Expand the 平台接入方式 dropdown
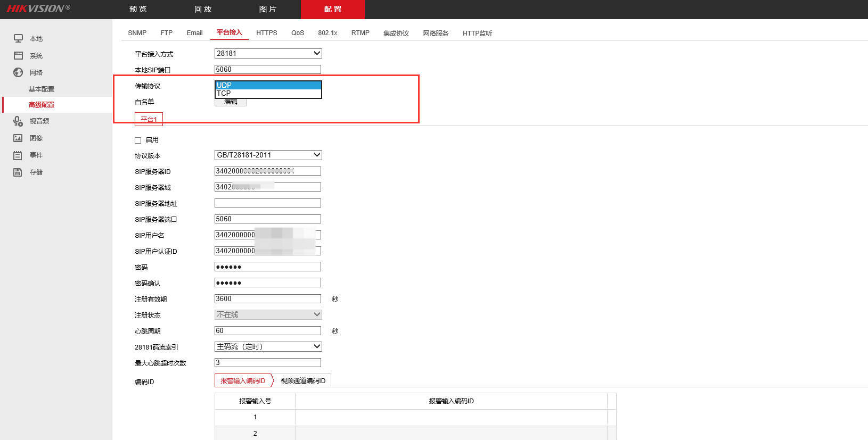Viewport: 868px width, 440px height. click(x=268, y=53)
